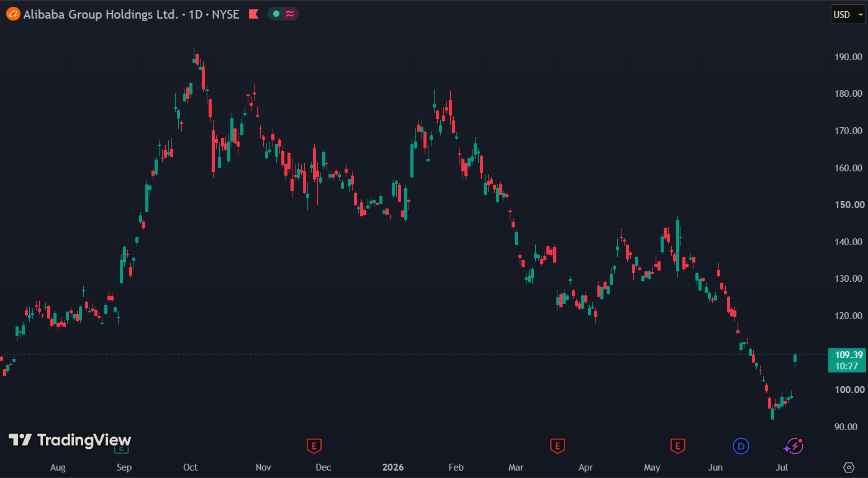
Task: Click the Oct label on time axis
Action: click(x=191, y=467)
